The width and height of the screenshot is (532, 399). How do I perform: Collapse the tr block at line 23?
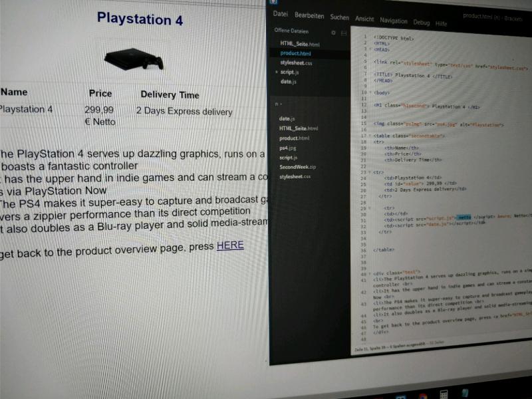coord(370,172)
